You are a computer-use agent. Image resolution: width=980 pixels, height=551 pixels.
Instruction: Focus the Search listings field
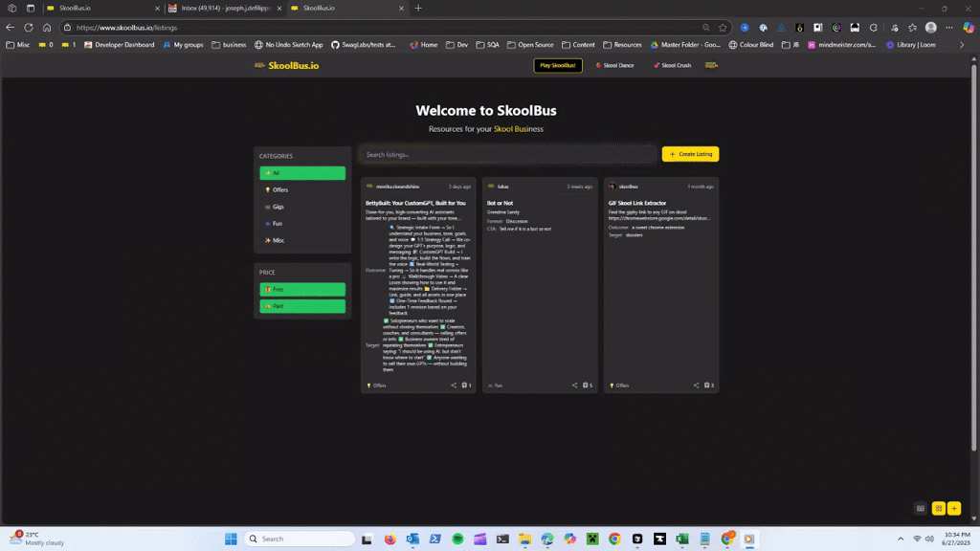pos(508,154)
